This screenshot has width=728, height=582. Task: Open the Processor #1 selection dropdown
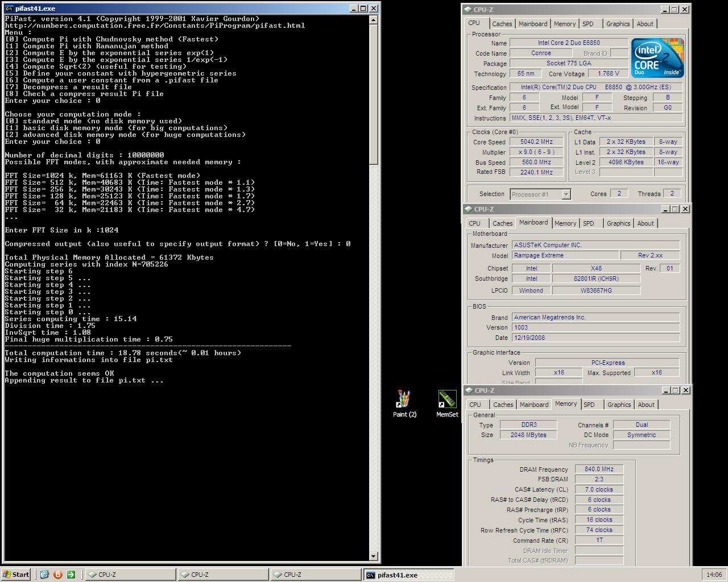pos(566,194)
